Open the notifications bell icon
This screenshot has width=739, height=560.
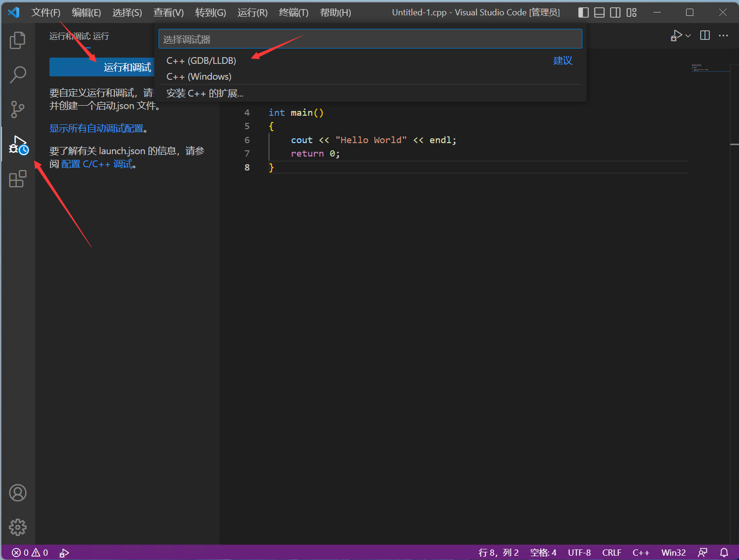(724, 553)
